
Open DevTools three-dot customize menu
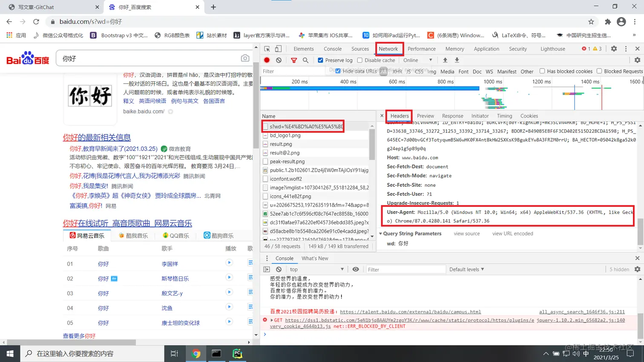pyautogui.click(x=626, y=49)
